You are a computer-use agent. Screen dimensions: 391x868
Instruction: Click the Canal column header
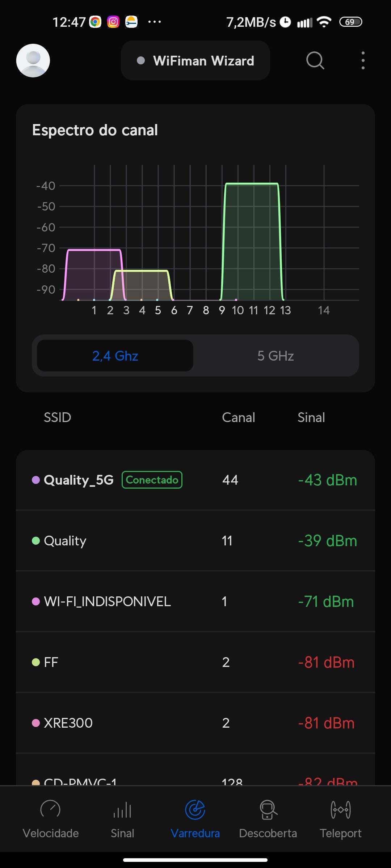pyautogui.click(x=238, y=417)
